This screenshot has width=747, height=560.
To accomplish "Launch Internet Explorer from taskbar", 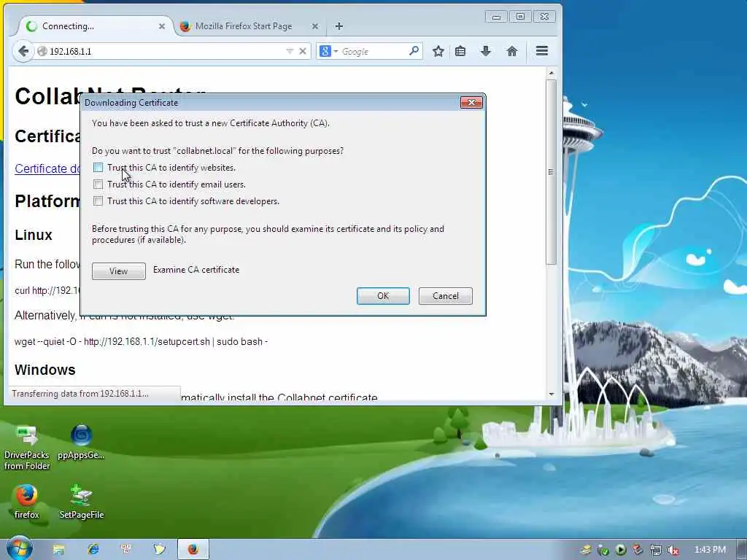I will click(93, 550).
